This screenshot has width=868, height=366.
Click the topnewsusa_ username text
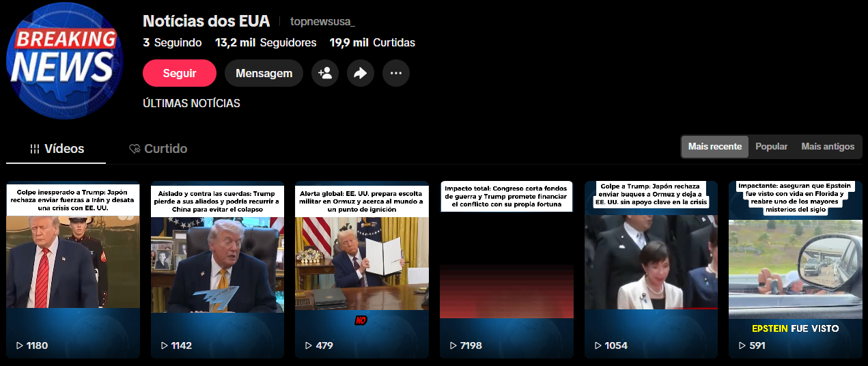322,21
